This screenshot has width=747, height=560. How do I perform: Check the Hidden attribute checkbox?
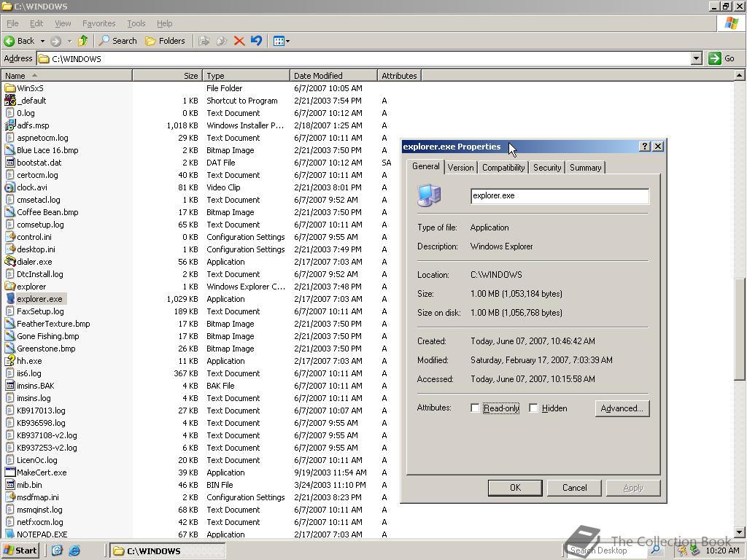coord(533,408)
